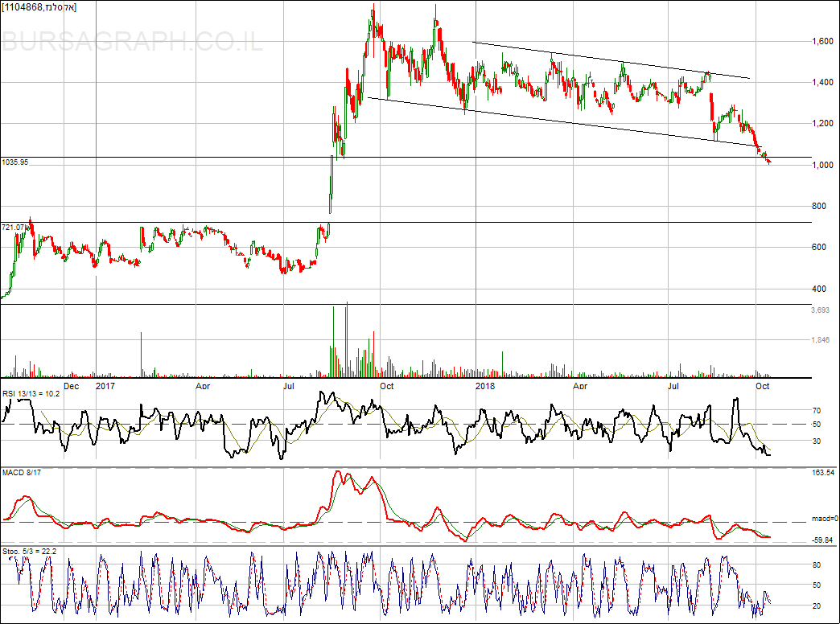The image size is (840, 624).
Task: Click the 2017 date axis label
Action: 105,386
